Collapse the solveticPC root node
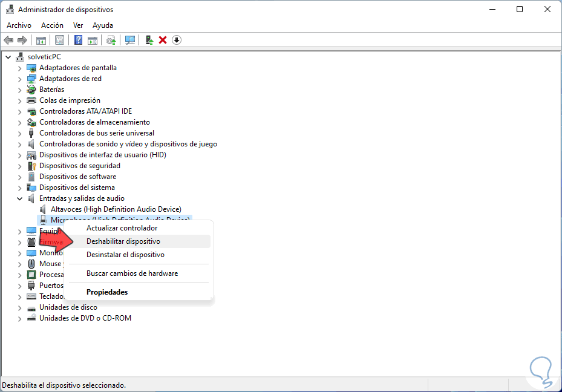 [x=8, y=57]
